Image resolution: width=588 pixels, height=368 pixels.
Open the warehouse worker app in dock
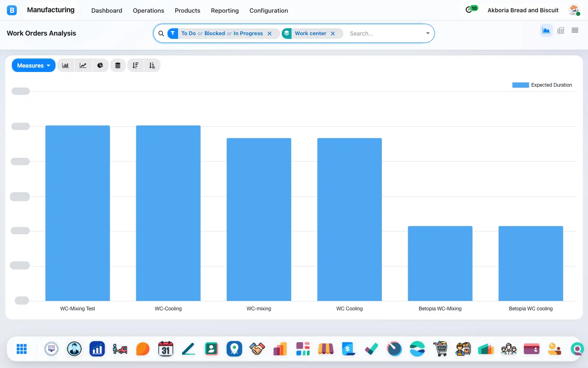point(463,349)
